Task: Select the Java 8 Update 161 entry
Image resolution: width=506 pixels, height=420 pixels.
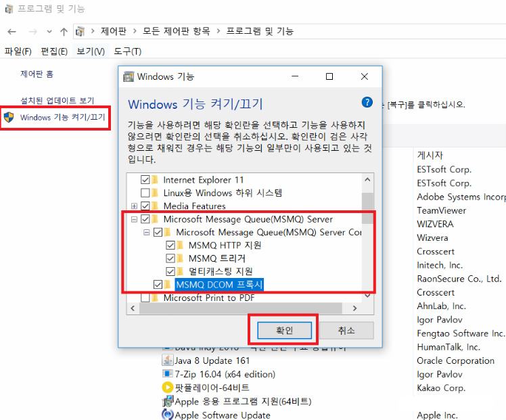Action: (x=212, y=360)
